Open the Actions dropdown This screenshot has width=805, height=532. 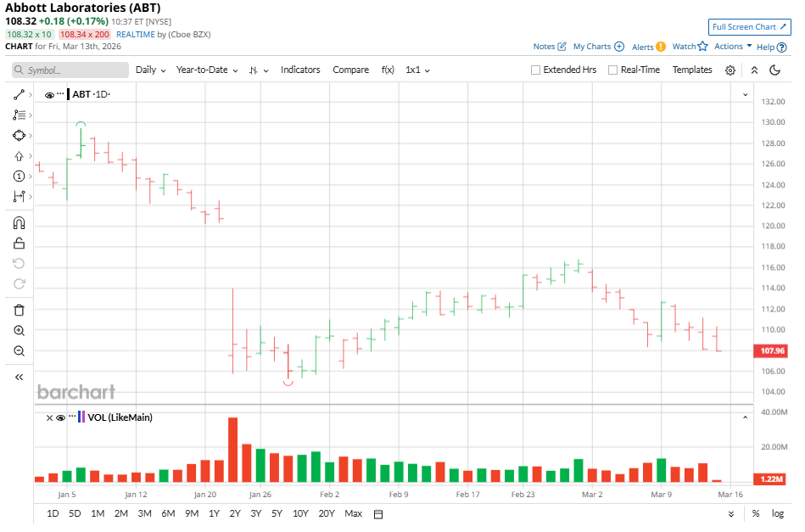coord(733,46)
